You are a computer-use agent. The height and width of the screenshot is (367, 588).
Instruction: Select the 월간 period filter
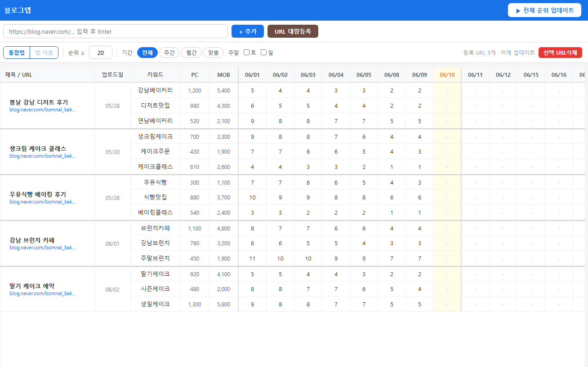[x=192, y=53]
